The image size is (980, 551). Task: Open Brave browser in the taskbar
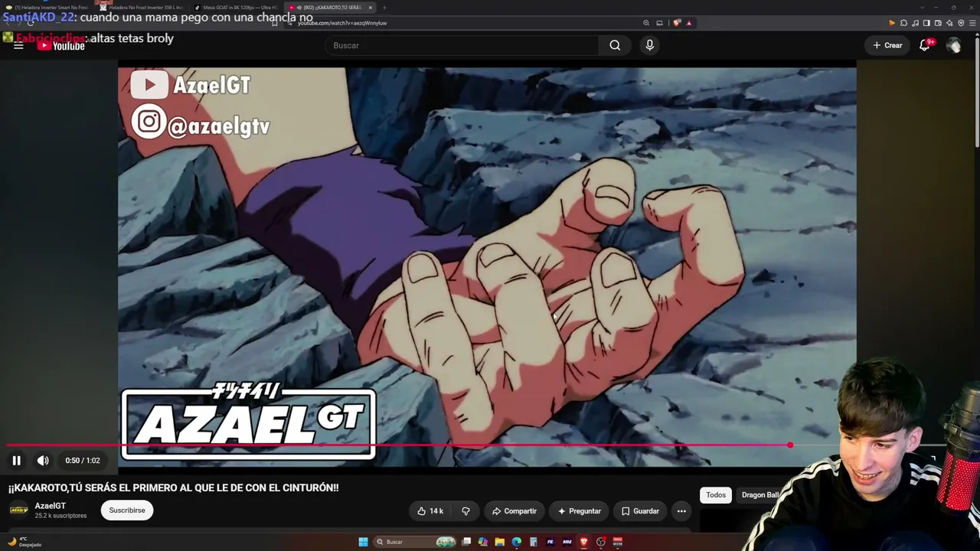[x=583, y=542]
